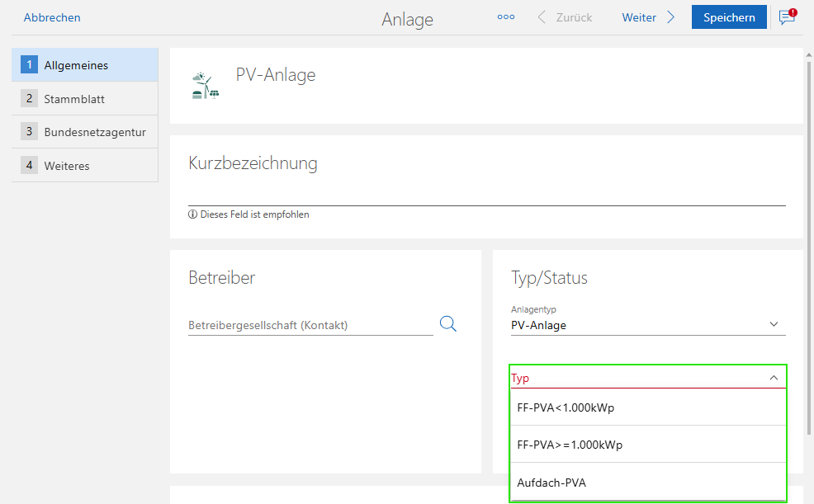Click the Speichern button
The image size is (814, 504).
729,17
